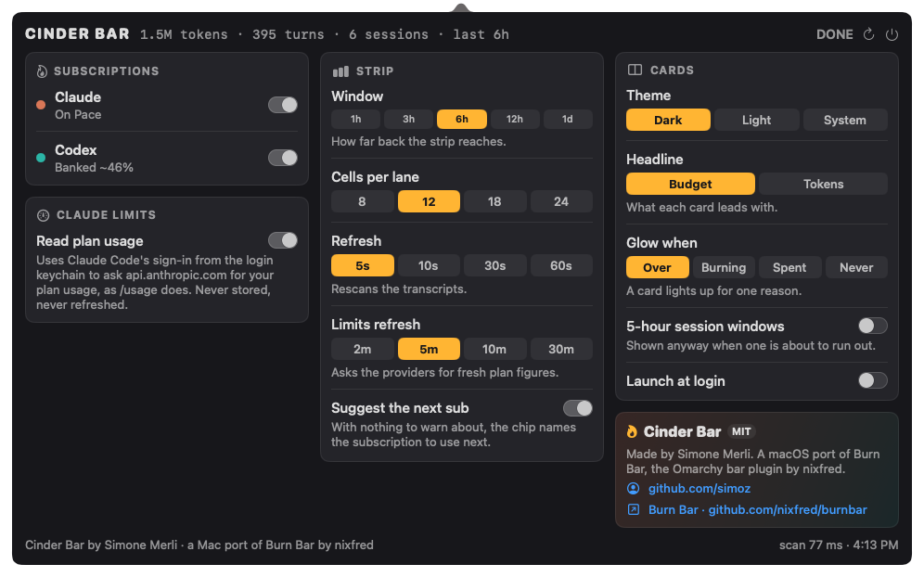The height and width of the screenshot is (577, 924).
Task: Set Limits refresh to 5m
Action: click(429, 349)
